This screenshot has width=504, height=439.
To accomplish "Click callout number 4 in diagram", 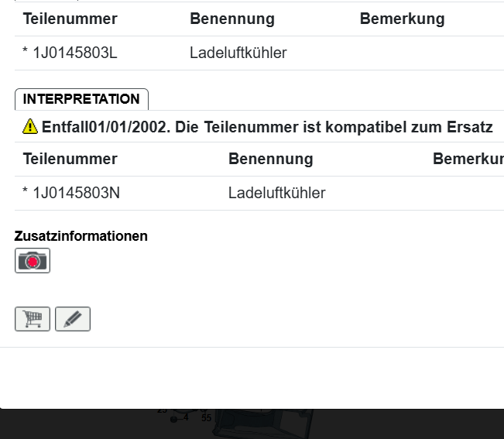I will click(x=186, y=418).
